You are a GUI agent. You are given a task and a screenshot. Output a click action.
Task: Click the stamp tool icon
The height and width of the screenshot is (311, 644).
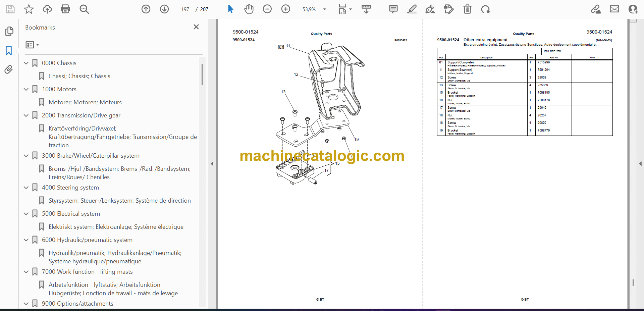pos(448,9)
